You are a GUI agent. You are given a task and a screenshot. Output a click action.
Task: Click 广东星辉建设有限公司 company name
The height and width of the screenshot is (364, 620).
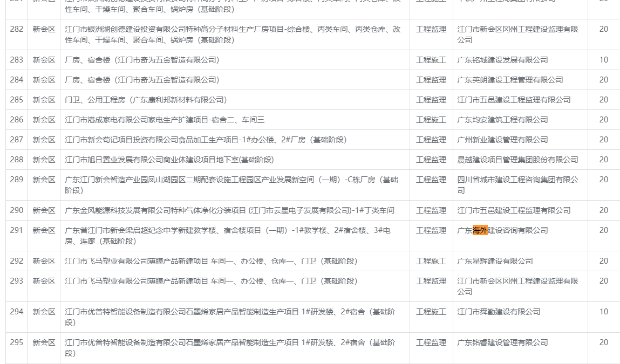tap(495, 261)
